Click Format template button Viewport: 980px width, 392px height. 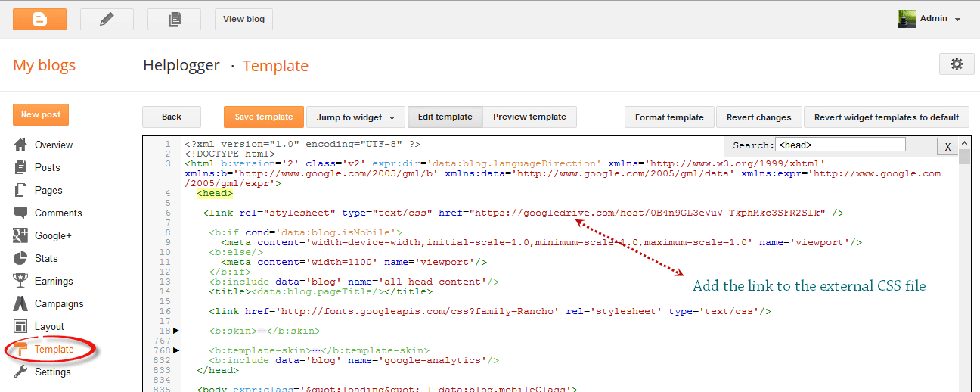(x=669, y=117)
